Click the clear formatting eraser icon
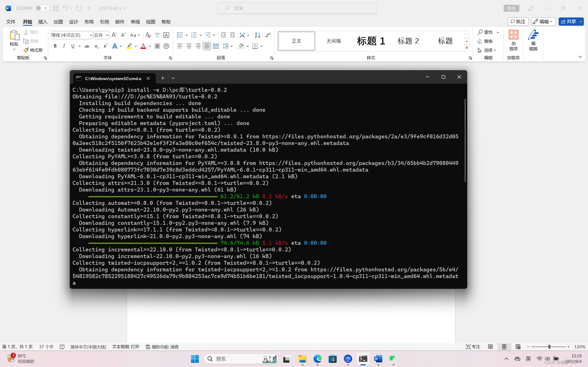The height and width of the screenshot is (367, 588). (148, 35)
